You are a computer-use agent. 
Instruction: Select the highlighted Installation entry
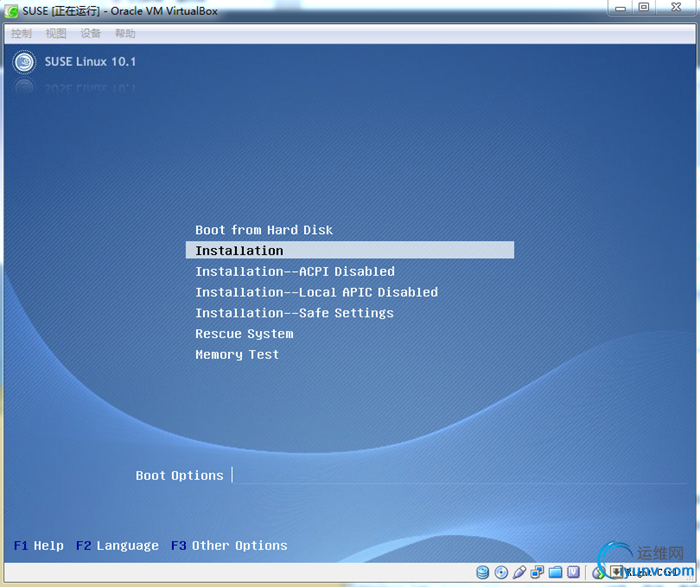point(350,250)
